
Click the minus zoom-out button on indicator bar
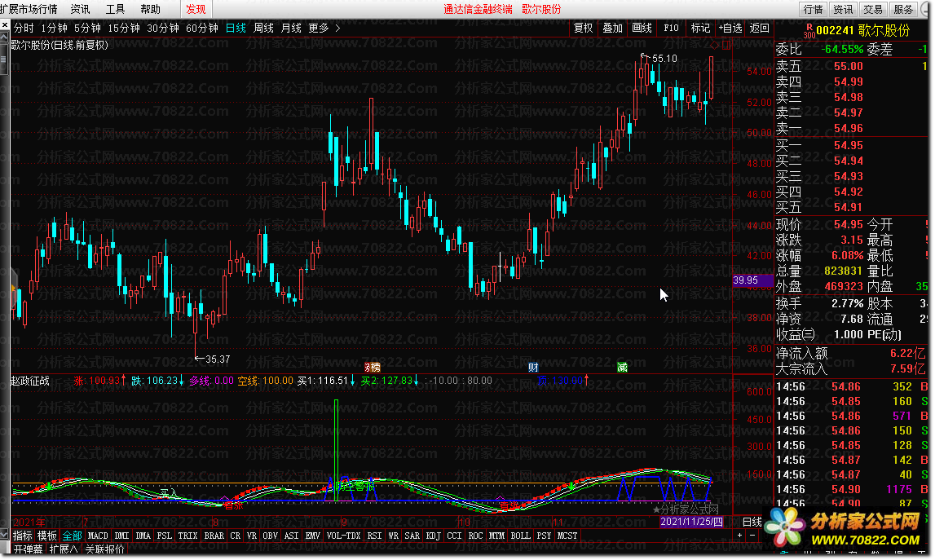(x=752, y=536)
